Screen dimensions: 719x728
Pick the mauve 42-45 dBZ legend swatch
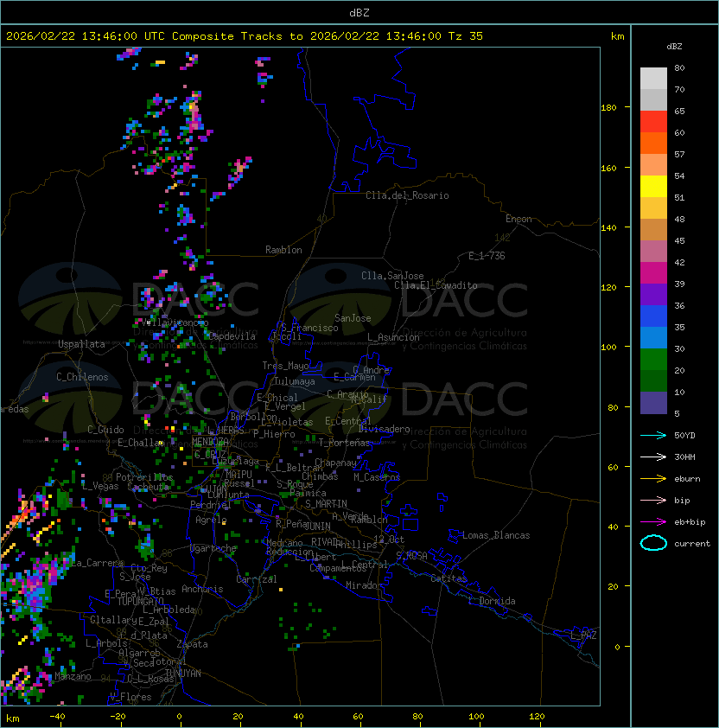click(x=653, y=252)
